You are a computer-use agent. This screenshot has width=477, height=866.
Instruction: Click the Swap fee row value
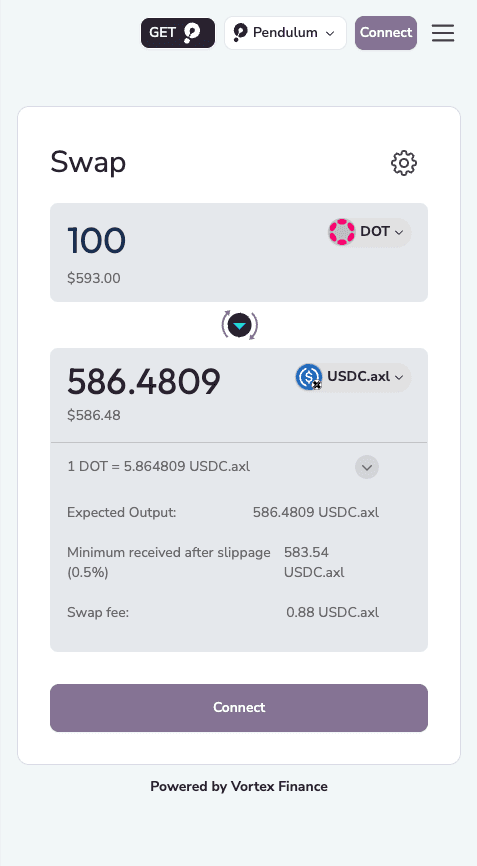[x=332, y=612]
